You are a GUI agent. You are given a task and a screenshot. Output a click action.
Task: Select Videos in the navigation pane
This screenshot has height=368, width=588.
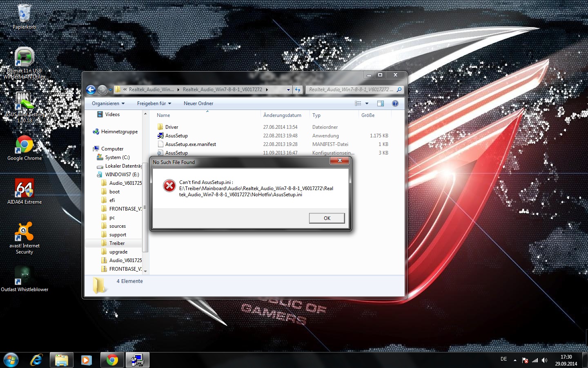point(112,114)
